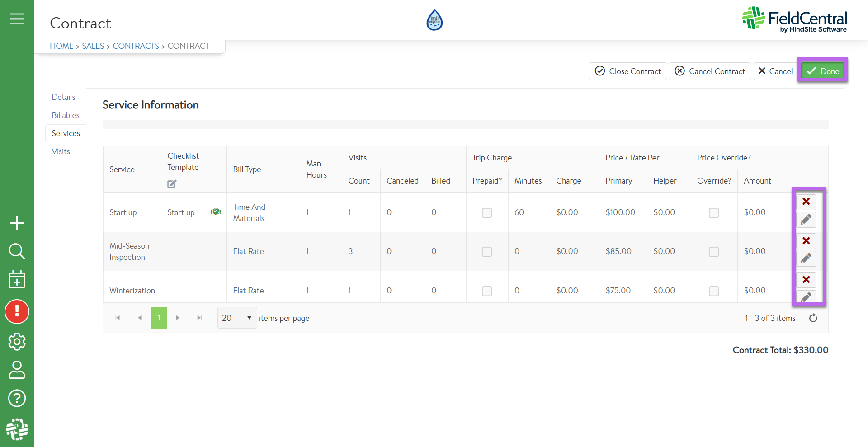Click the red alert notification icon
Viewport: 868px width, 447px height.
click(x=17, y=311)
